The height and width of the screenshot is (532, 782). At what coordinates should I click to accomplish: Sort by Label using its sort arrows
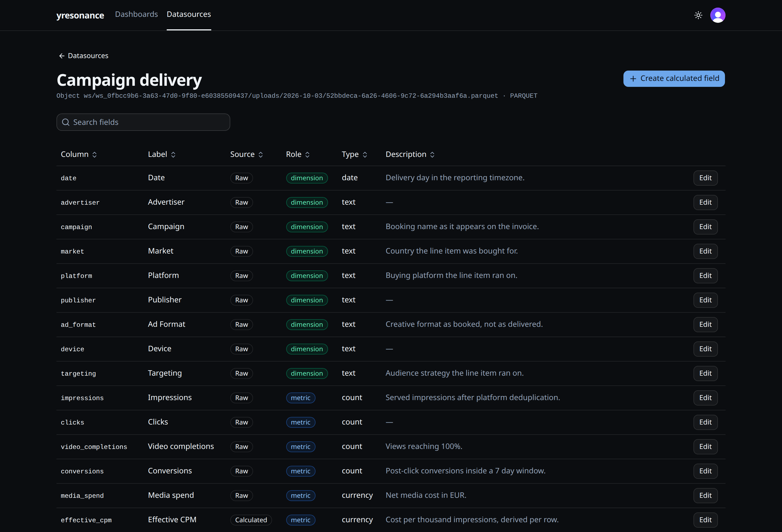pos(173,154)
